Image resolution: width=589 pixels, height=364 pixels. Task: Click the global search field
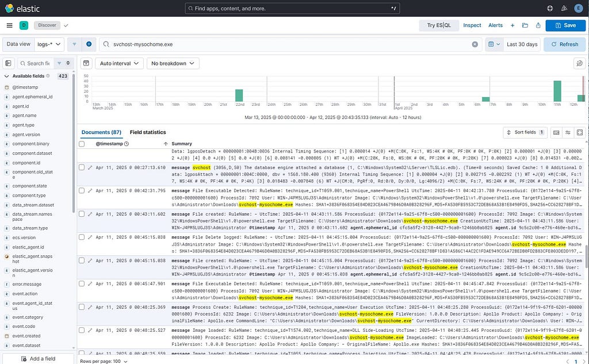click(x=292, y=8)
